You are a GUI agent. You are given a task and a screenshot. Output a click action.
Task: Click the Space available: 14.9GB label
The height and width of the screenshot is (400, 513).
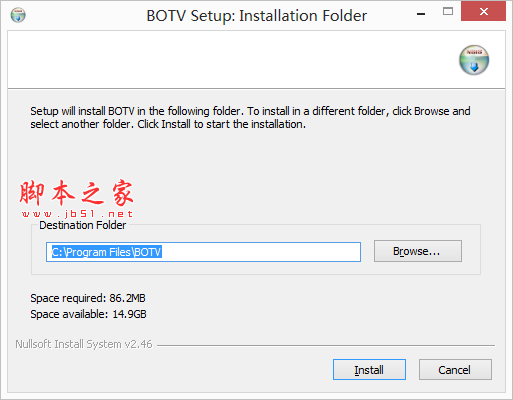88,314
